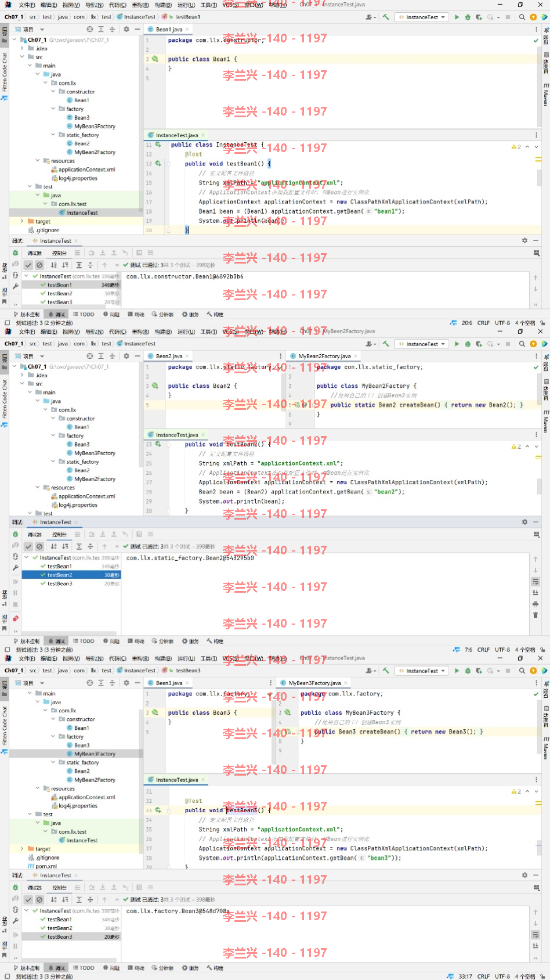Click the search magnifier in top window toolbar
Image resolution: width=550 pixels, height=980 pixels.
(x=522, y=17)
